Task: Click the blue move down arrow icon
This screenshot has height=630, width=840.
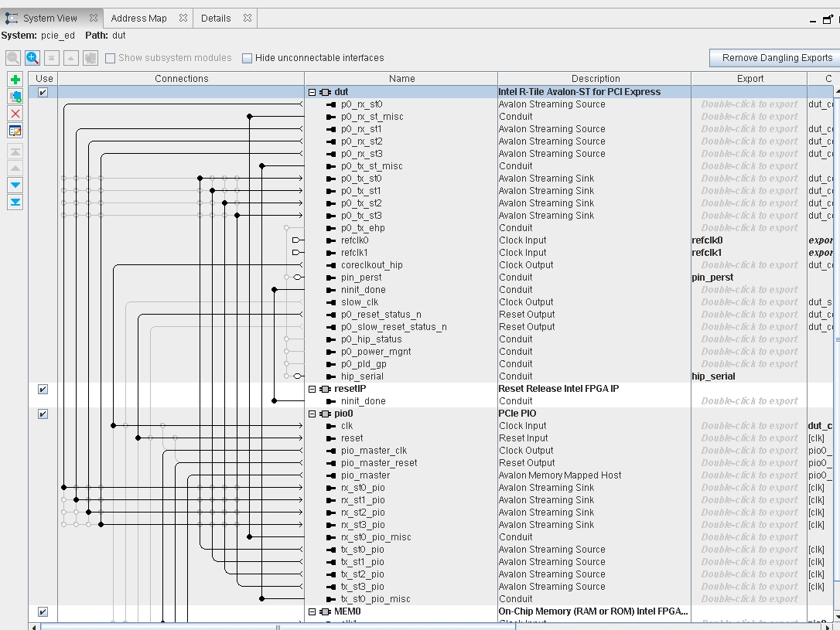Action: click(x=15, y=185)
